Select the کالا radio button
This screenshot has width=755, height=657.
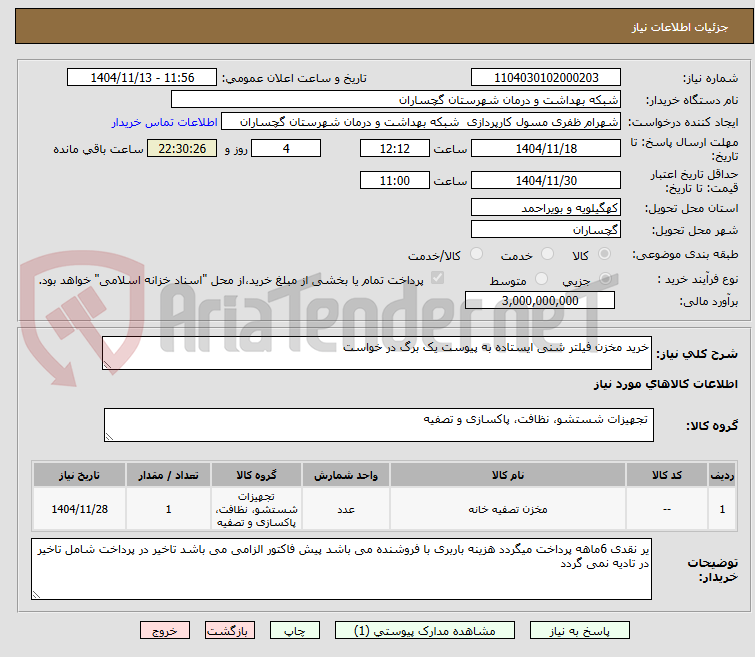tap(604, 254)
